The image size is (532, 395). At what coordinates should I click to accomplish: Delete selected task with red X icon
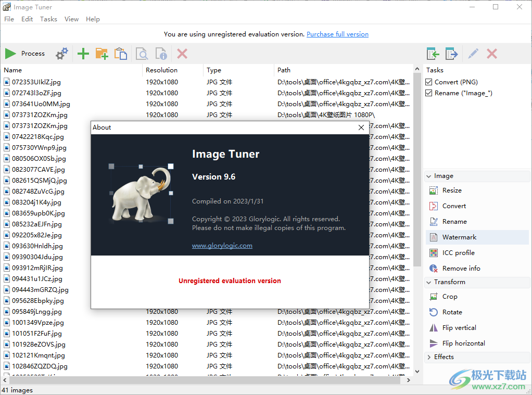[491, 54]
